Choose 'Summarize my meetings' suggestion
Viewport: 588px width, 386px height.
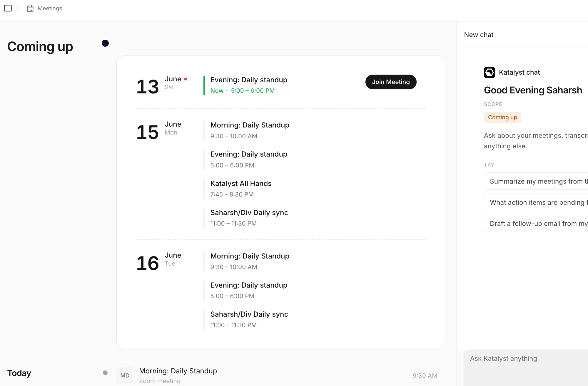536,181
